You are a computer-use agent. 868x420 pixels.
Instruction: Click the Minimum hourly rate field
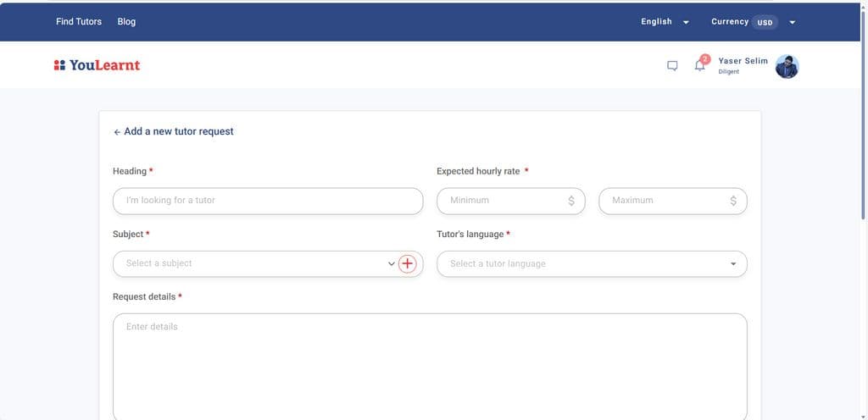click(x=511, y=202)
